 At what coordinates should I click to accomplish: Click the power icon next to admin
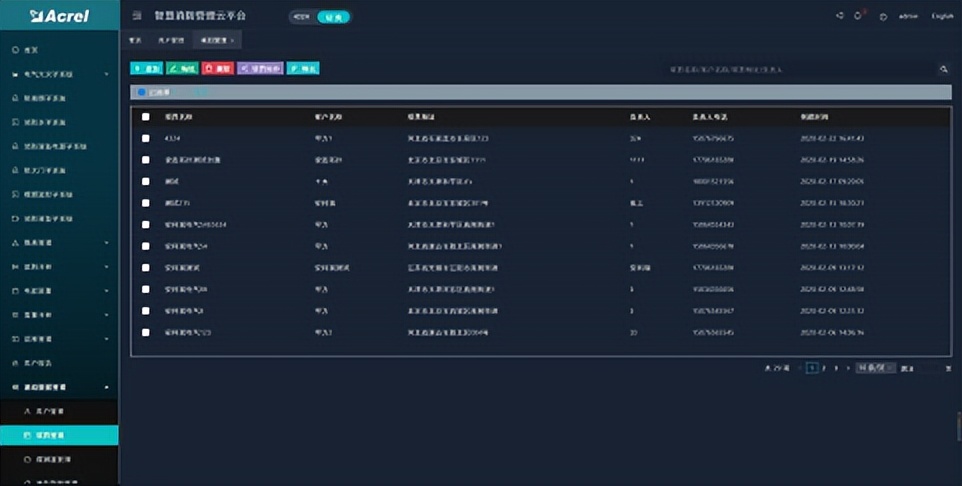pyautogui.click(x=883, y=16)
